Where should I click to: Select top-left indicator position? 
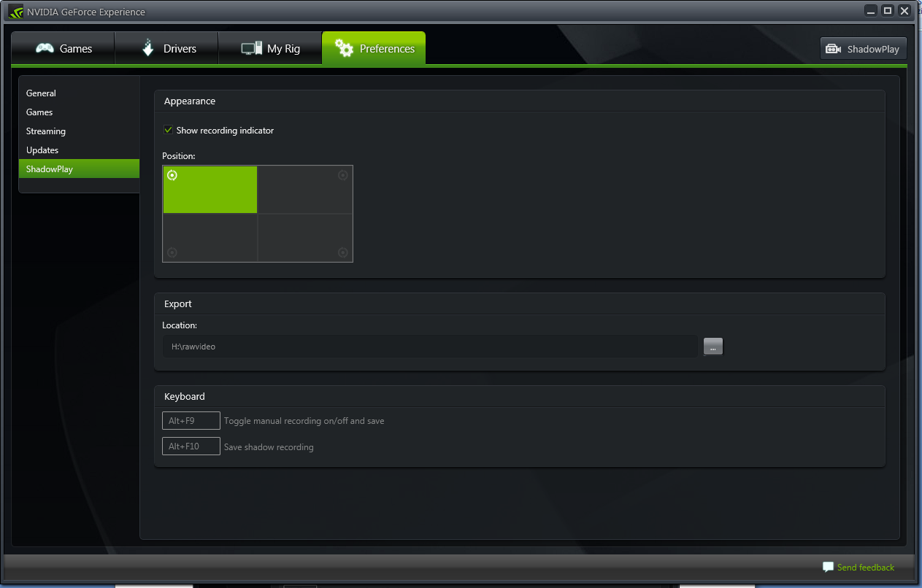click(210, 190)
